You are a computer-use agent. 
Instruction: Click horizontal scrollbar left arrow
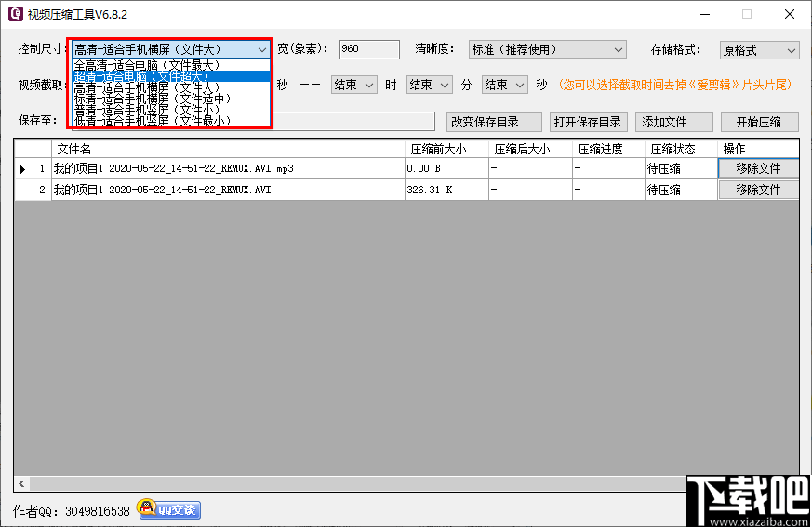tap(21, 483)
